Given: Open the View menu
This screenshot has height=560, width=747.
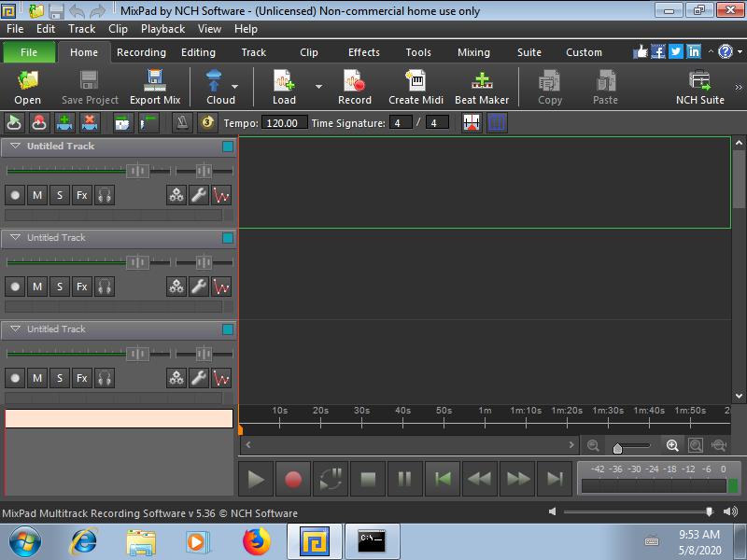Looking at the screenshot, I should click(x=209, y=29).
